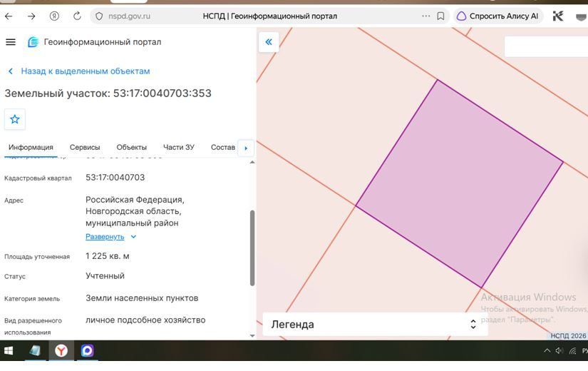The height and width of the screenshot is (371, 588).
Task: Select the Земли населенных пунктов value
Action: (142, 298)
